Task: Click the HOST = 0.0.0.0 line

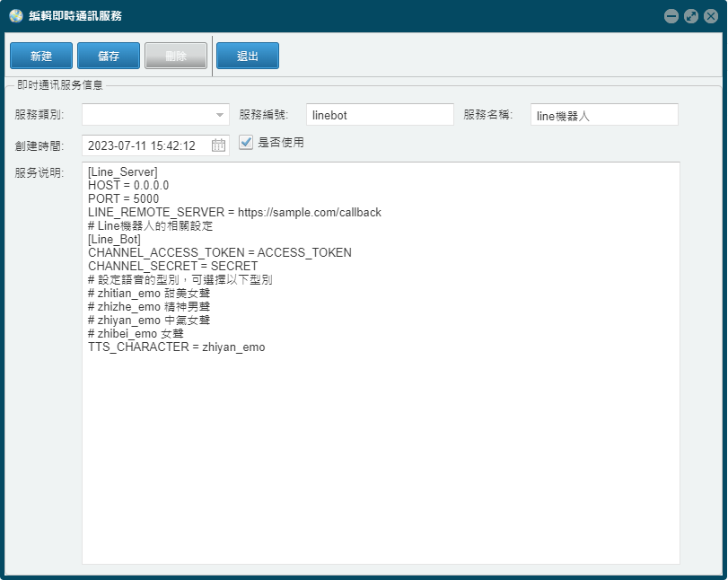Action: [128, 185]
